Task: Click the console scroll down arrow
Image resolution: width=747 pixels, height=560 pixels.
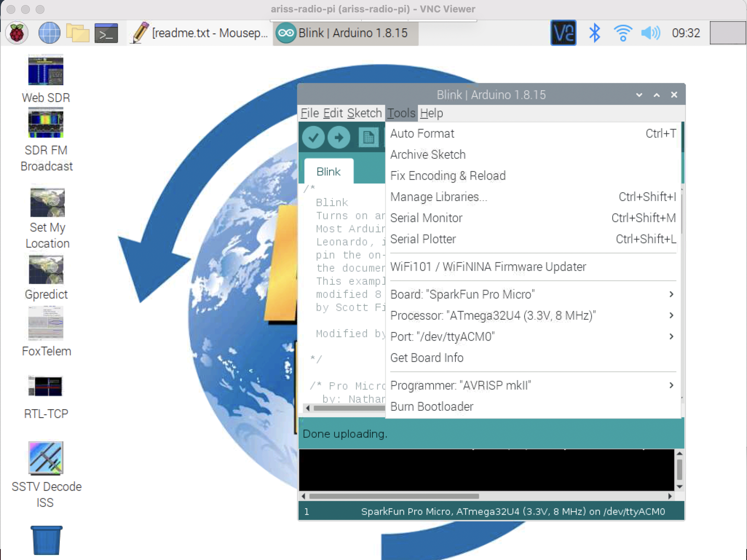Action: [x=679, y=487]
